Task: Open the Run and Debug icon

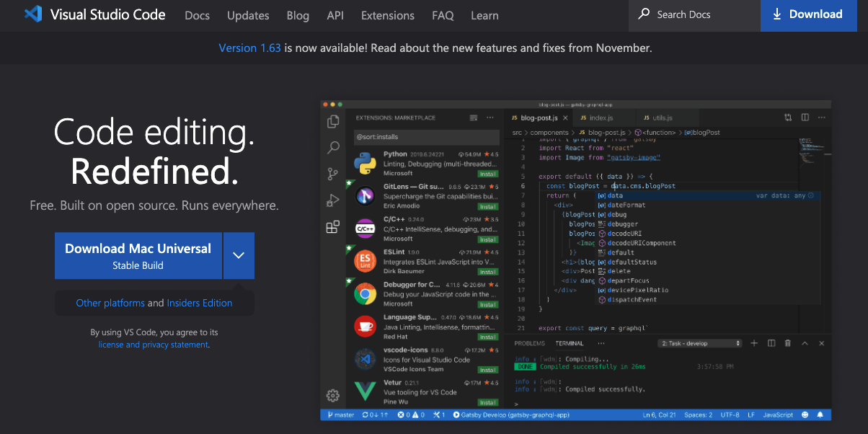Action: [333, 200]
